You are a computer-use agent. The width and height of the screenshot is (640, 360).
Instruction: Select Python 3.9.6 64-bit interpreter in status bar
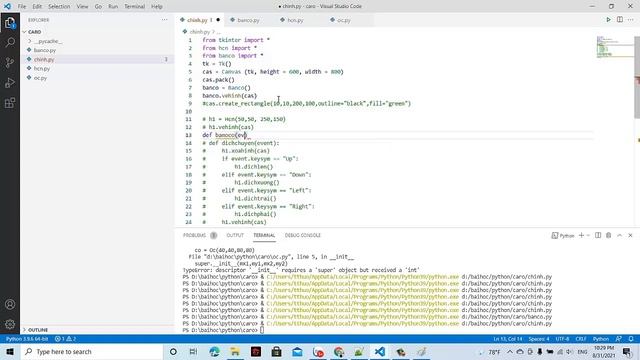pos(27,339)
